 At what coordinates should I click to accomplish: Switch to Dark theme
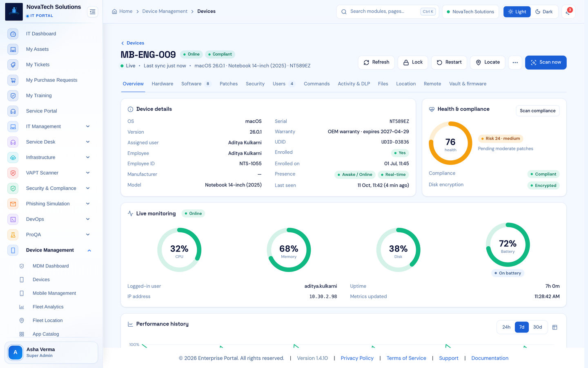(x=544, y=12)
